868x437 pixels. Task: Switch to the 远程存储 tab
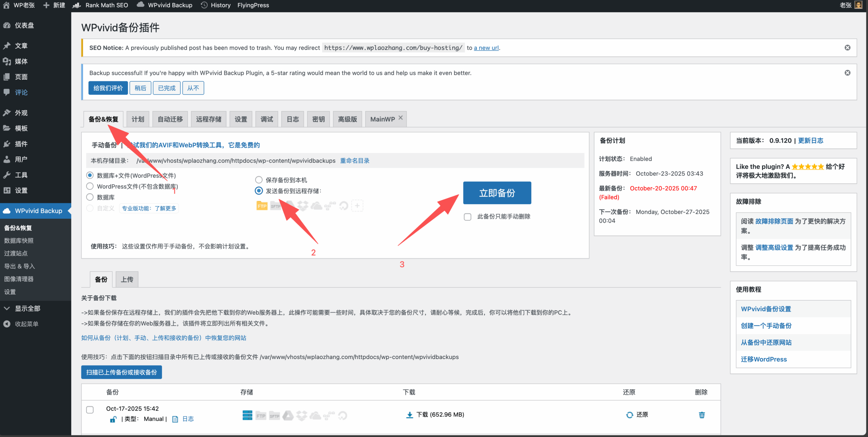tap(209, 119)
